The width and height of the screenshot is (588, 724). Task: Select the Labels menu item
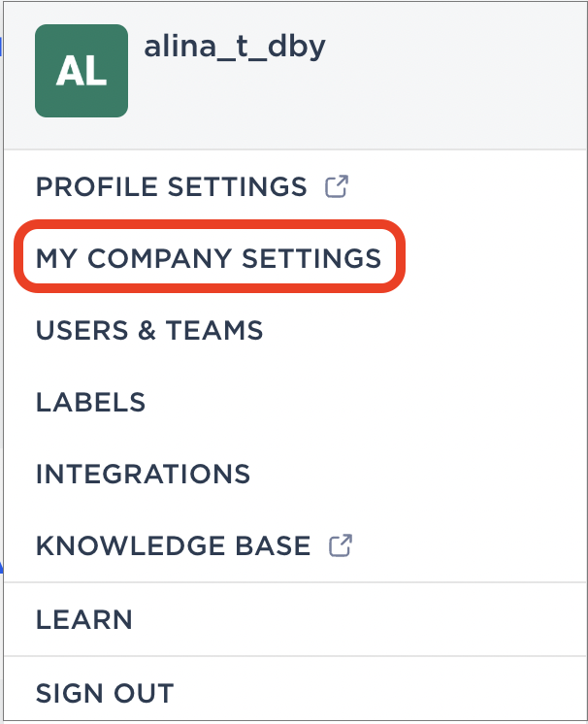click(91, 402)
